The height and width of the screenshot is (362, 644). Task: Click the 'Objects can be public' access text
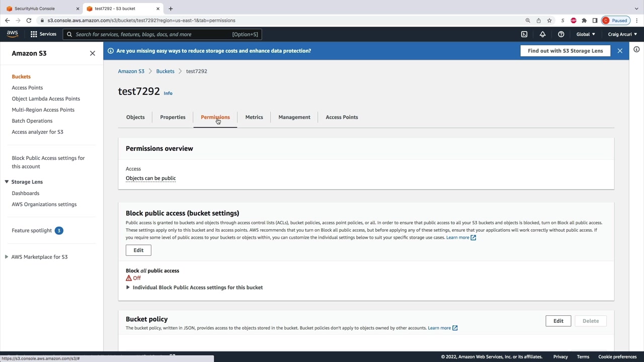151,178
